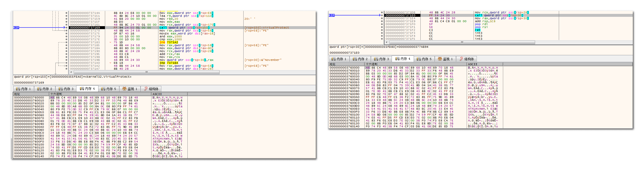This screenshot has height=170, width=644.
Task: Select the add rsp,1C8 instruction
Action: tap(485, 21)
